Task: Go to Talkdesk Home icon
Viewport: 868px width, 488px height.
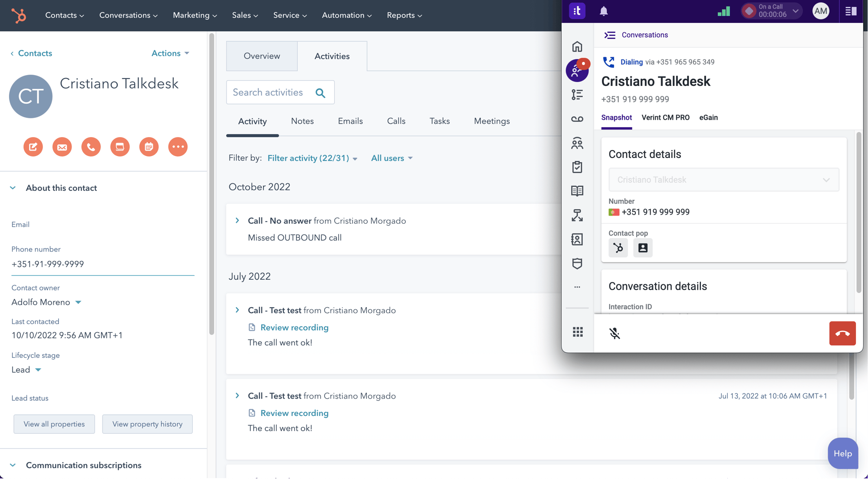Action: point(577,46)
